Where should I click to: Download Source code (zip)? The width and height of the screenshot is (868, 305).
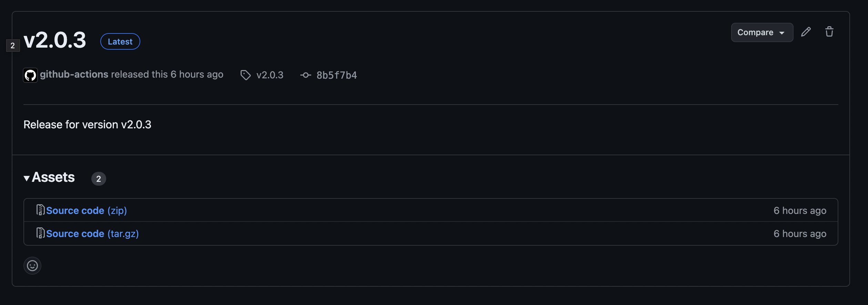87,210
